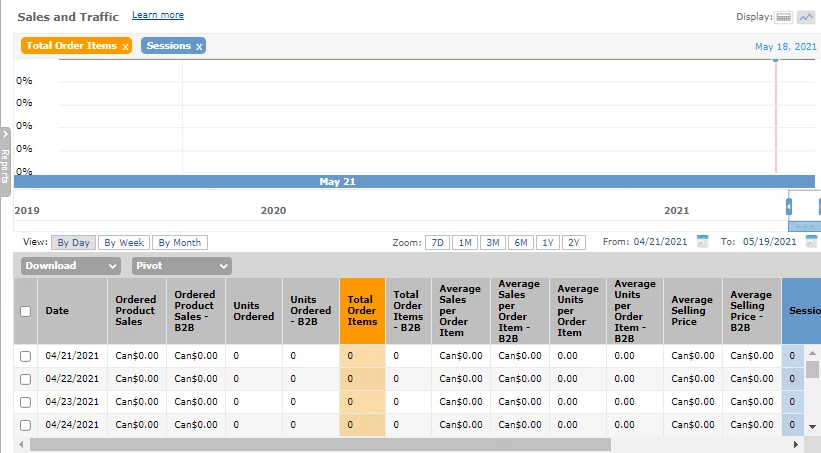Sort by Ordered Product Sales - B2B column

click(x=196, y=311)
